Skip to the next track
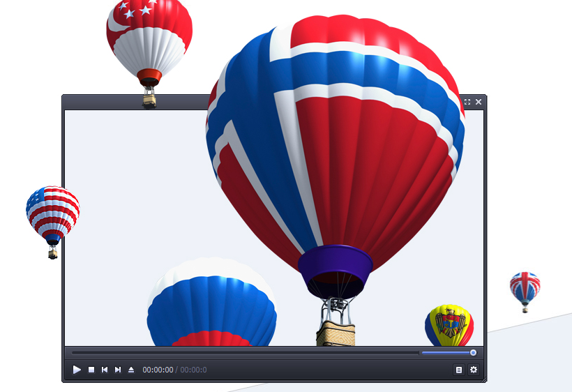Image resolution: width=572 pixels, height=392 pixels. click(x=118, y=370)
